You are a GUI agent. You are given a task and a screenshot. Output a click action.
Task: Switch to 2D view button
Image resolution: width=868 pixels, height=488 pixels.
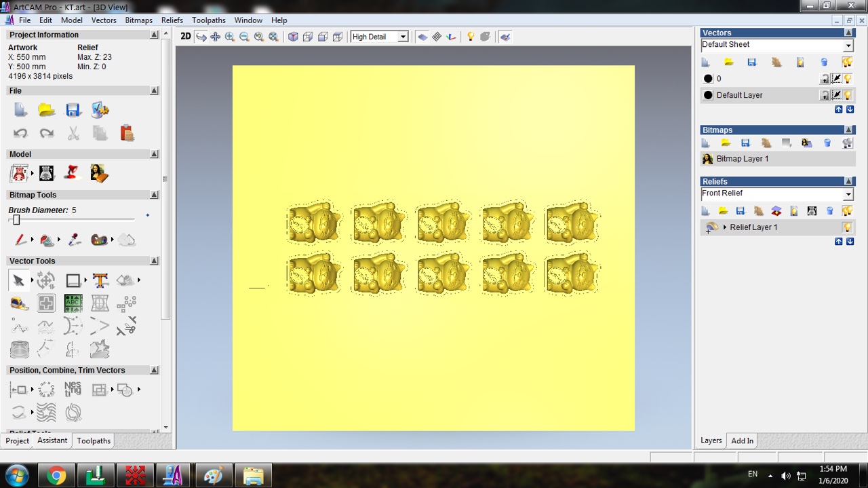click(186, 37)
